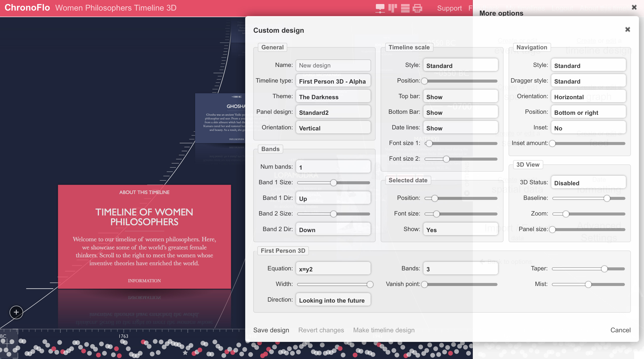Toggle 3D Status from Disabled

(x=588, y=182)
